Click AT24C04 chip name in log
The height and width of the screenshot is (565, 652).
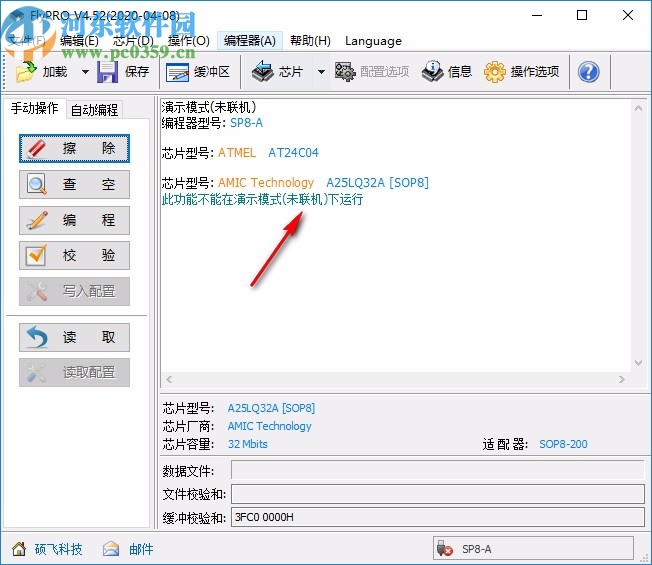[x=293, y=153]
